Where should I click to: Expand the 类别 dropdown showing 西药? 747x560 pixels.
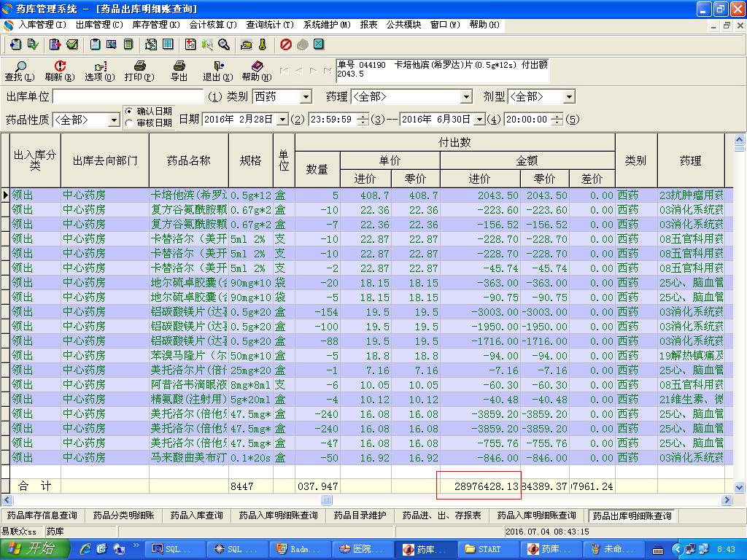tap(306, 97)
